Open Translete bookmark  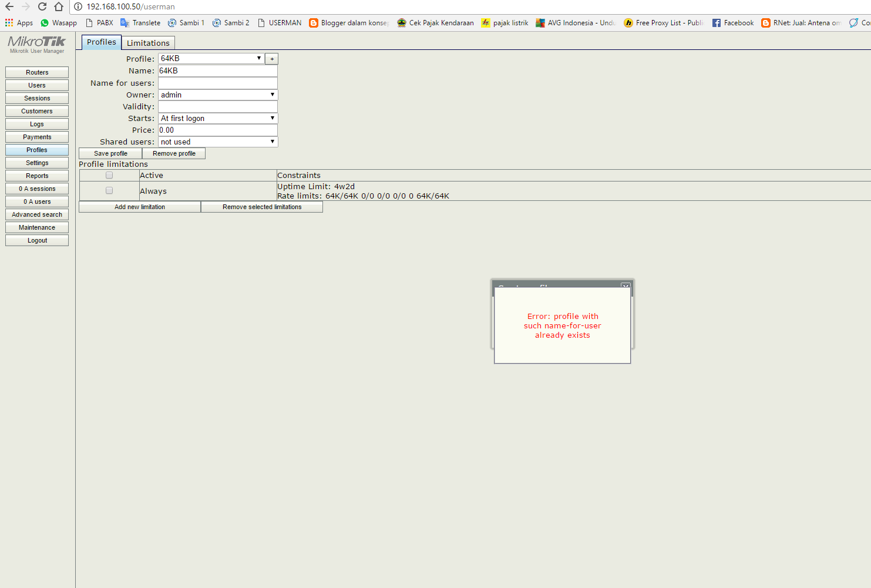[140, 23]
